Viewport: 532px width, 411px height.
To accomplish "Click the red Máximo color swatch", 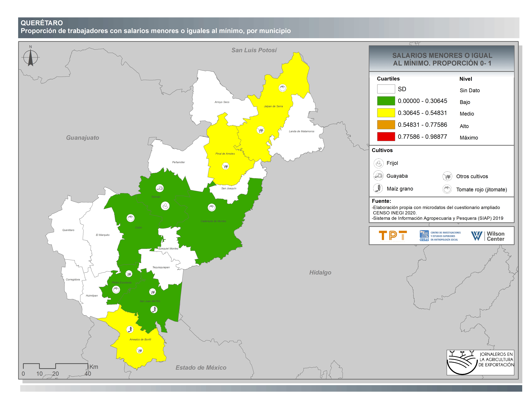I will [386, 137].
